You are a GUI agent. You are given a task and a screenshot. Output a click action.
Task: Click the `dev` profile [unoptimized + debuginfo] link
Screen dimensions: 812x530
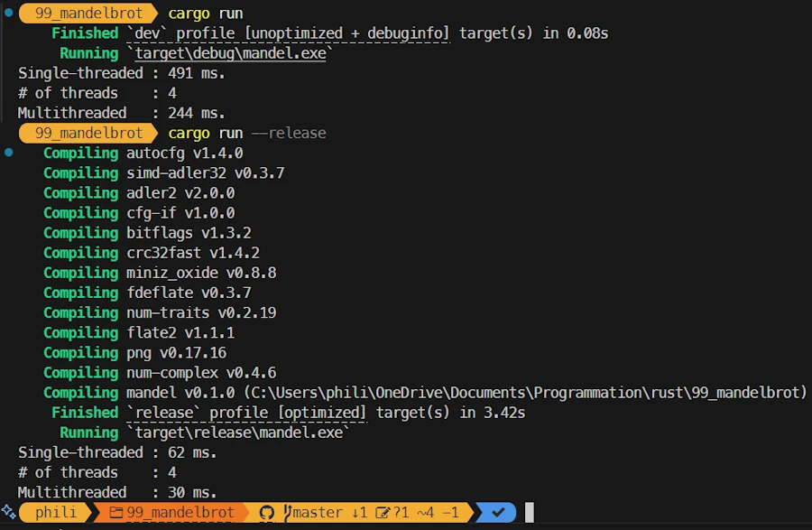coord(288,33)
